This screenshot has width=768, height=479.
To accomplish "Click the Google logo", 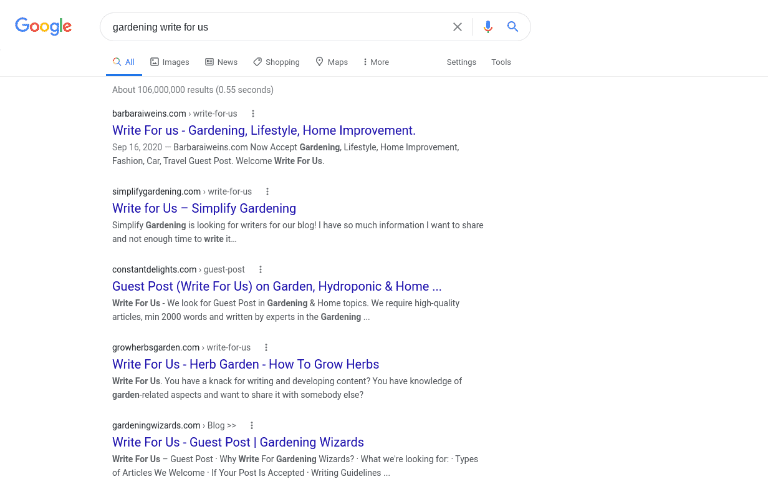I will point(43,27).
